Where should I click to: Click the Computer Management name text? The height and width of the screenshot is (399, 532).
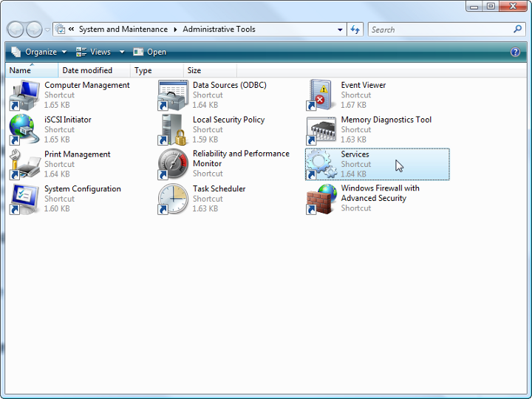[x=87, y=85]
